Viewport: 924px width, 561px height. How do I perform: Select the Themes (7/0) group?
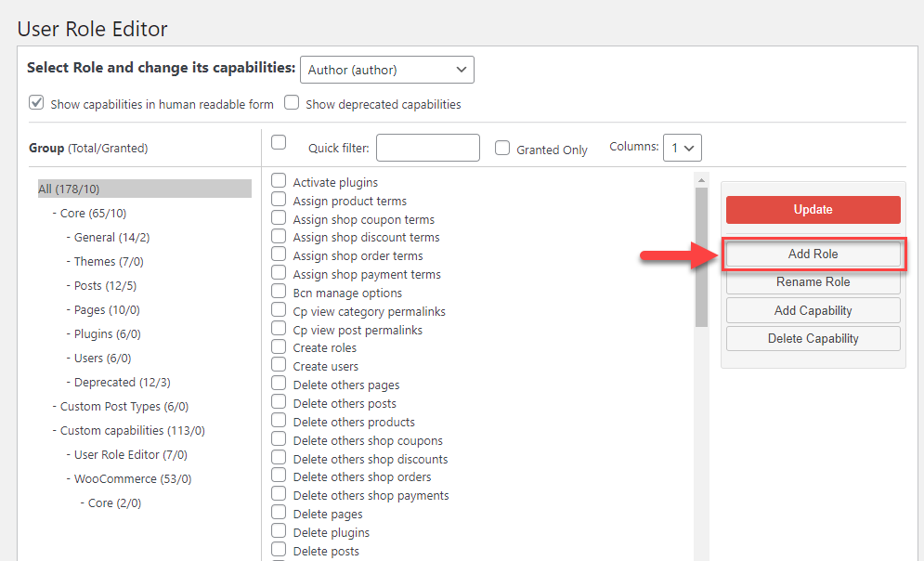click(x=109, y=262)
